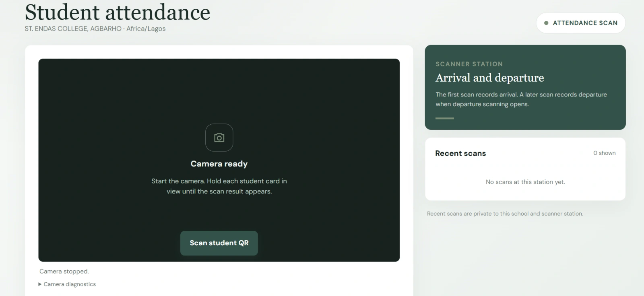Click the Camera ready heading
Viewport: 644px width, 296px height.
coord(219,164)
